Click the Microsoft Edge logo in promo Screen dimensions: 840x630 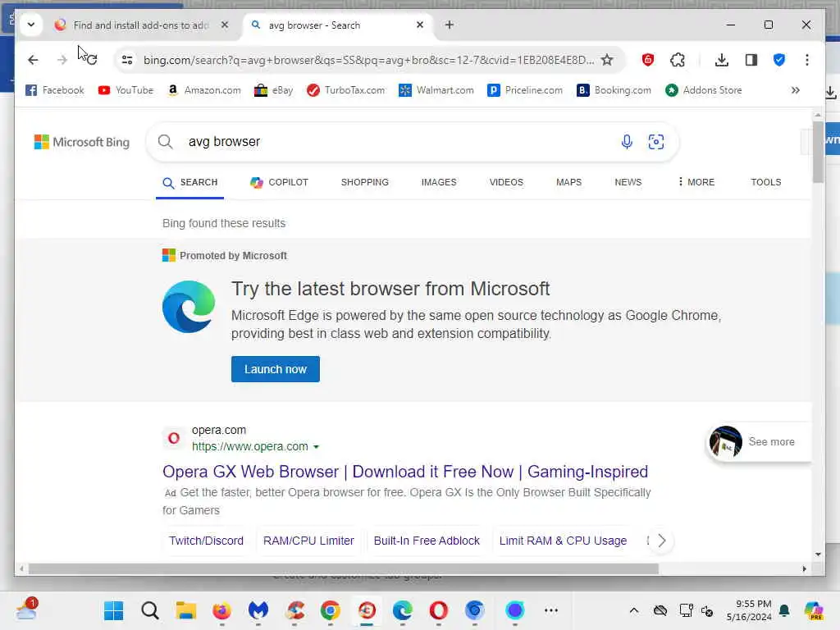point(189,307)
